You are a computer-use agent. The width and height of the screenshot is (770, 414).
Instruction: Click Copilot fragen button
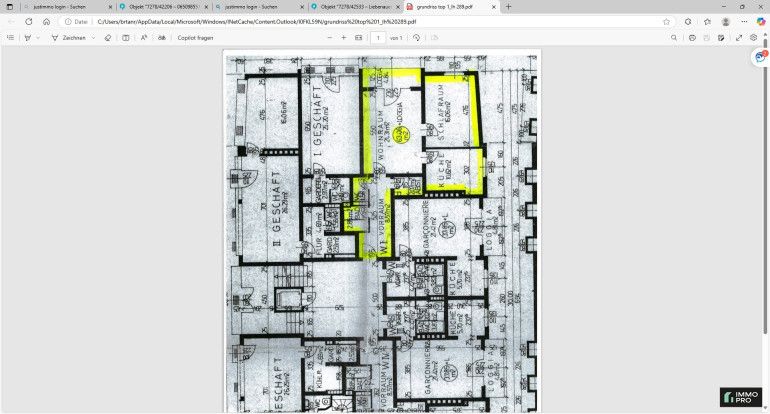[195, 37]
